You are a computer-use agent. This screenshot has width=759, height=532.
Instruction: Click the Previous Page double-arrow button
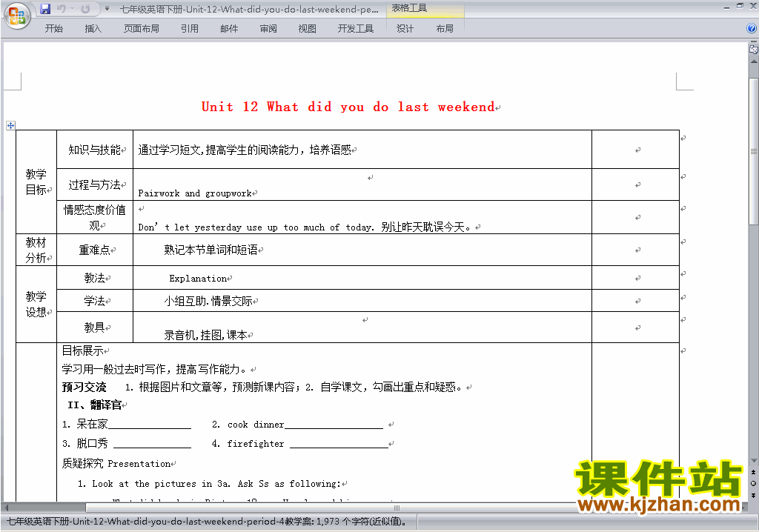(754, 471)
